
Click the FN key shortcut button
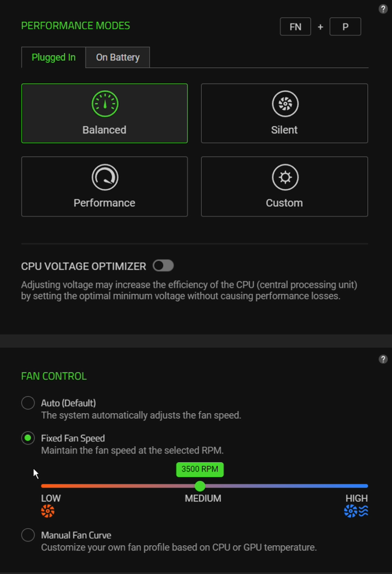pyautogui.click(x=295, y=27)
